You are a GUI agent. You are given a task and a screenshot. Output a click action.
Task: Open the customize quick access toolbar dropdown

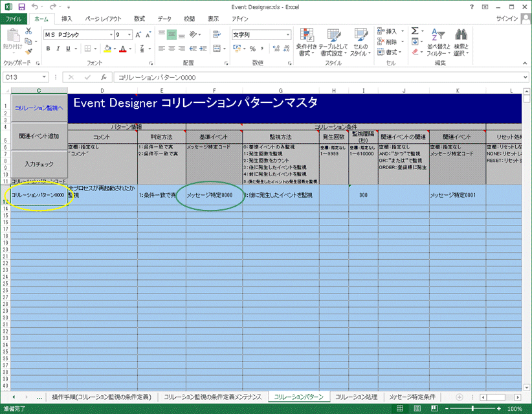click(x=68, y=6)
